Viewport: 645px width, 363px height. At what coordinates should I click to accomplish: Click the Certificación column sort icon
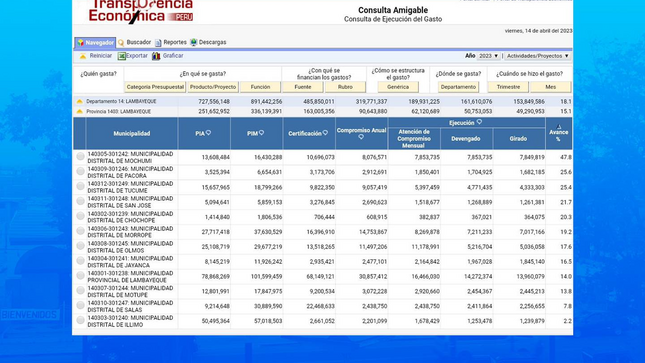coord(325,133)
